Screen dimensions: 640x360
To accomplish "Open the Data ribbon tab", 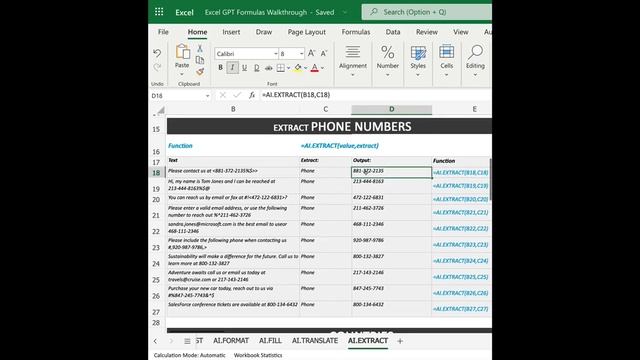I will [393, 32].
